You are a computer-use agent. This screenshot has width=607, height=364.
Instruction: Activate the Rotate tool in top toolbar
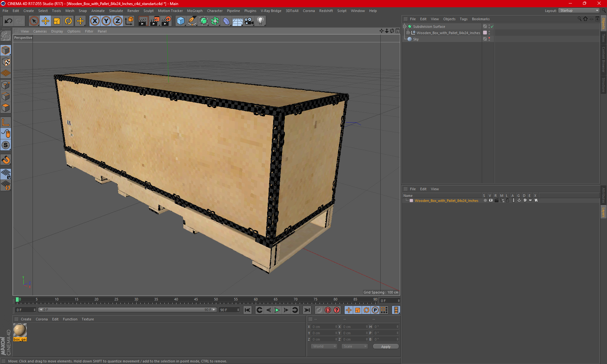68,21
